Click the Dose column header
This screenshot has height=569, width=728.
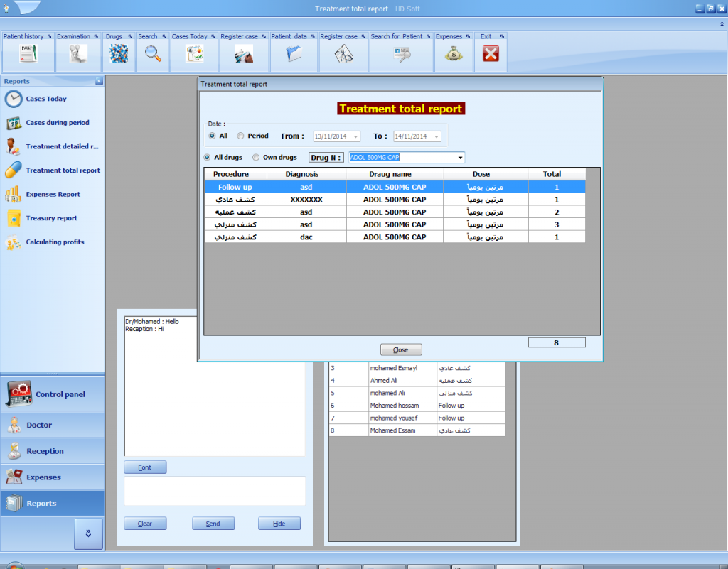486,174
